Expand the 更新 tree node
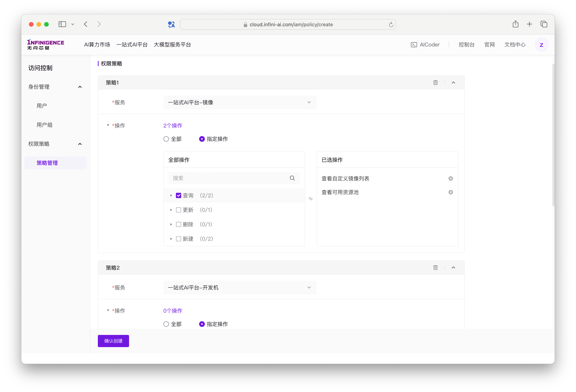The height and width of the screenshot is (392, 576). pyautogui.click(x=171, y=210)
